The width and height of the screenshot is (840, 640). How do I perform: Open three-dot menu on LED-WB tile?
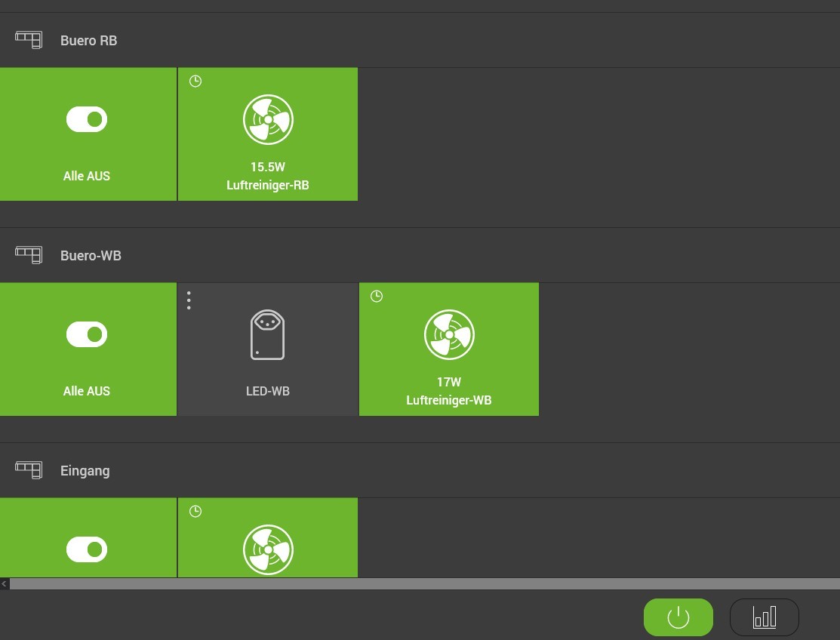coord(189,300)
